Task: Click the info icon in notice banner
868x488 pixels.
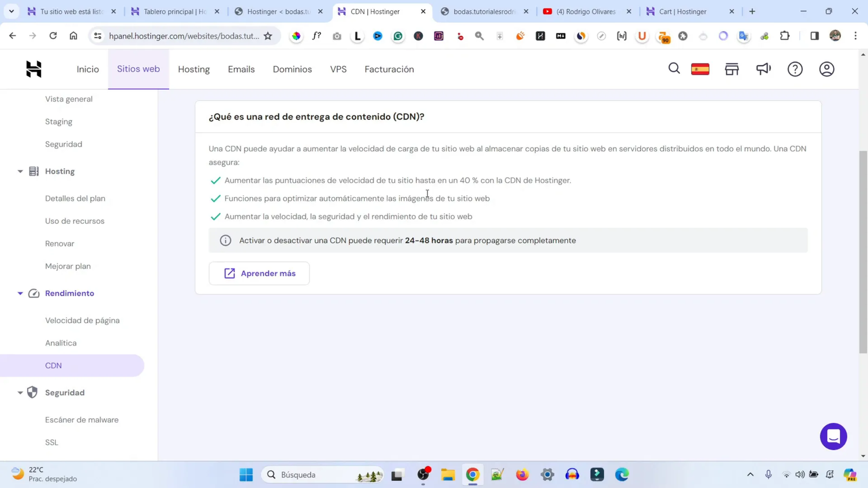Action: [225, 240]
